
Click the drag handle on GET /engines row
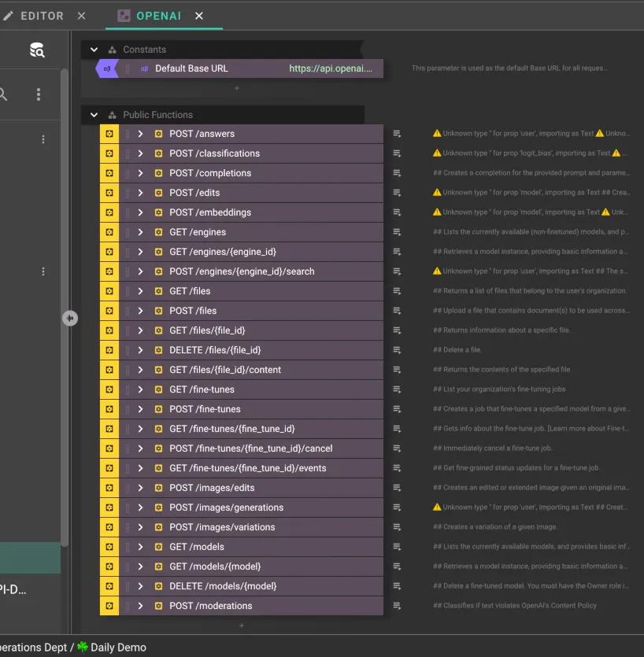[128, 232]
